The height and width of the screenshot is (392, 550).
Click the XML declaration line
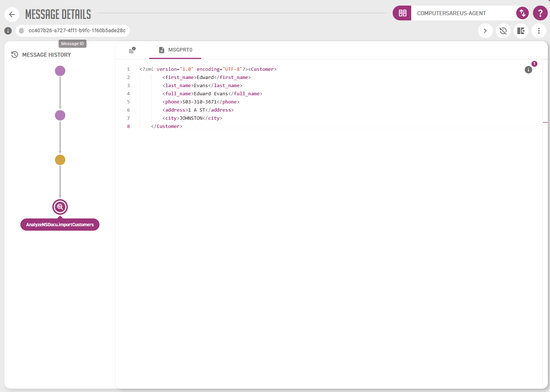tap(208, 69)
